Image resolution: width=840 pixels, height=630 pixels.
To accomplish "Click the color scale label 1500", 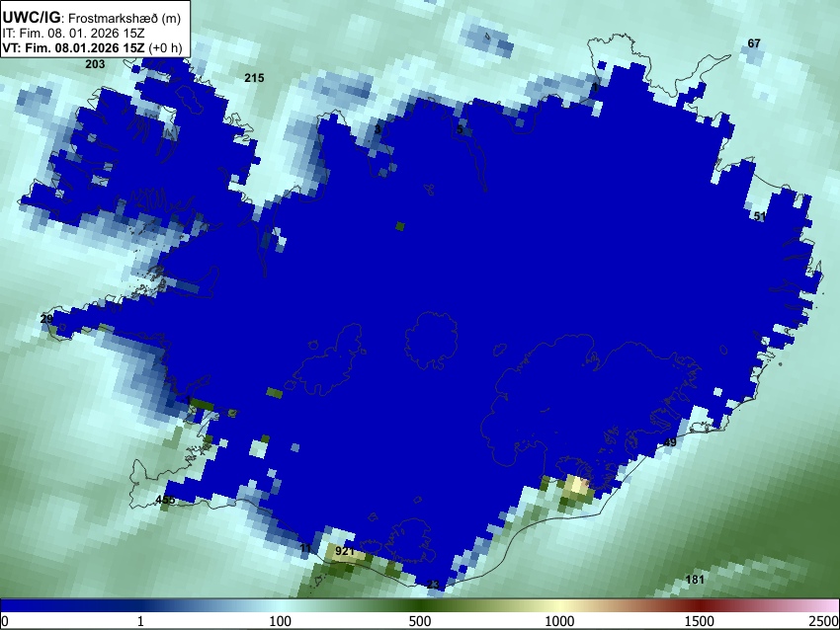I will (x=699, y=621).
